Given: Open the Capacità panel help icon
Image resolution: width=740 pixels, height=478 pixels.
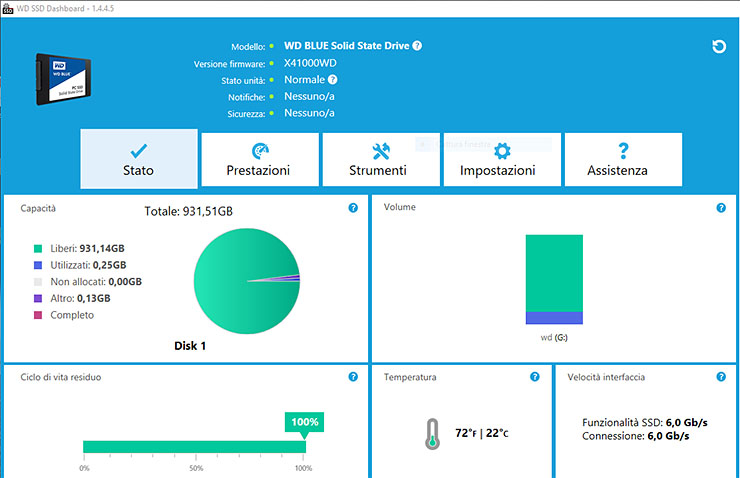Looking at the screenshot, I should [x=353, y=208].
